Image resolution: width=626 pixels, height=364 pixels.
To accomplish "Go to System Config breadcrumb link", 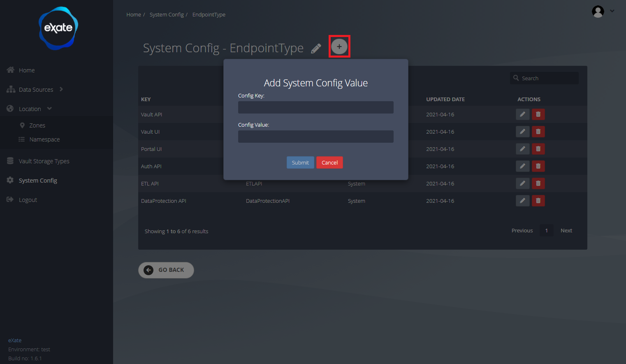I will [x=167, y=15].
